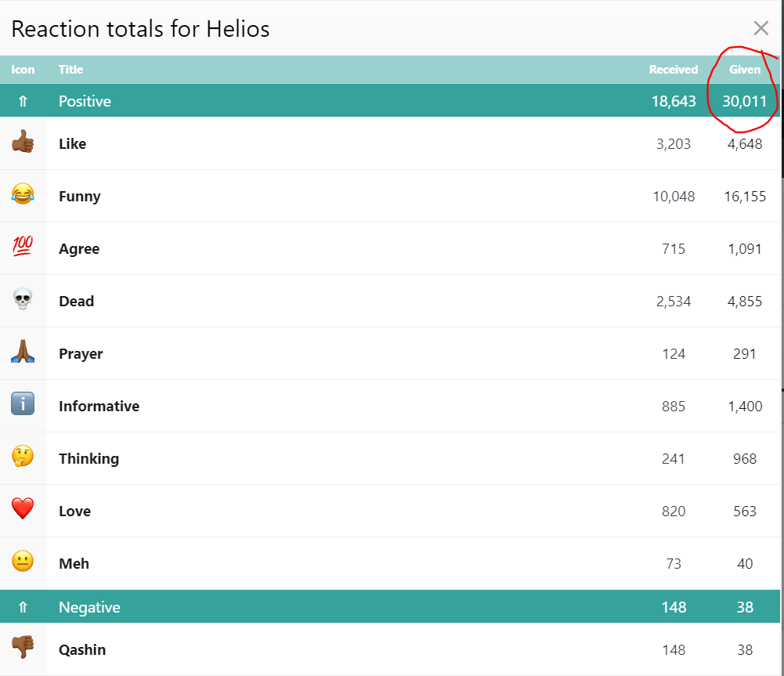Click the Meh neutral face icon
This screenshot has height=676, width=784.
[23, 561]
